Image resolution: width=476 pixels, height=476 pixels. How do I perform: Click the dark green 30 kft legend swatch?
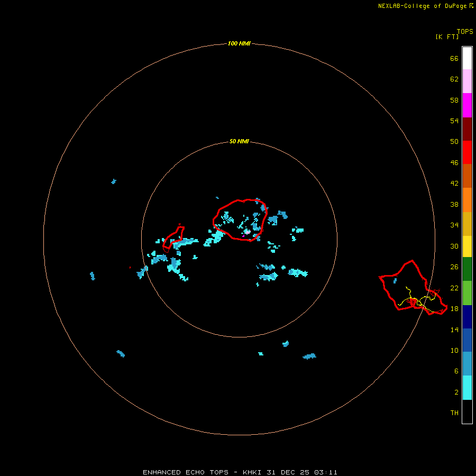[x=467, y=269]
